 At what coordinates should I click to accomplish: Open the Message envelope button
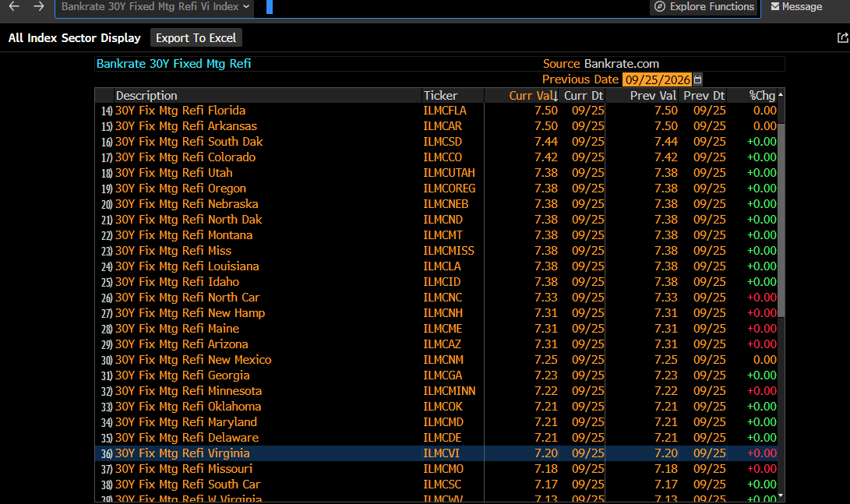coord(796,6)
